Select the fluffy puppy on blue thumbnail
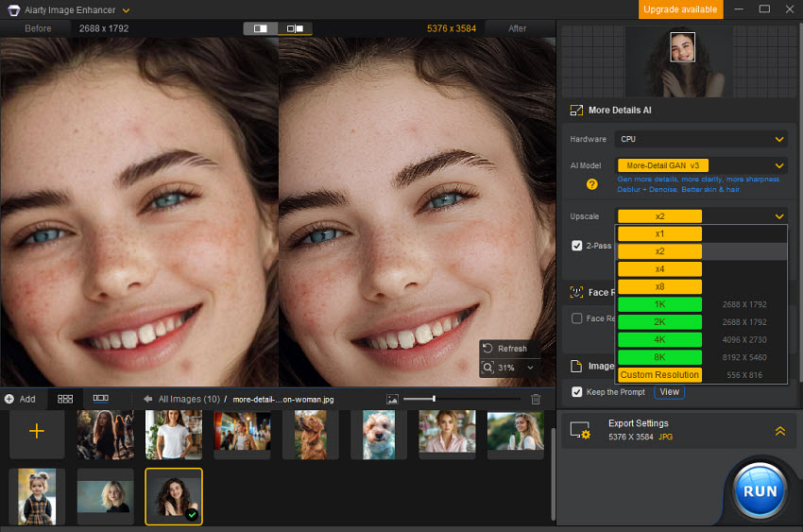 click(x=379, y=435)
